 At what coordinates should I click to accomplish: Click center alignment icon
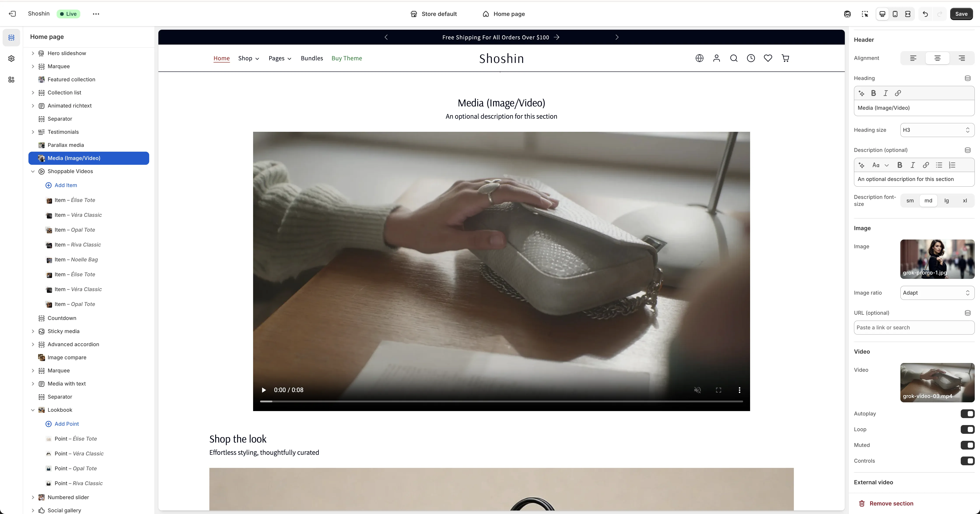[x=937, y=58]
